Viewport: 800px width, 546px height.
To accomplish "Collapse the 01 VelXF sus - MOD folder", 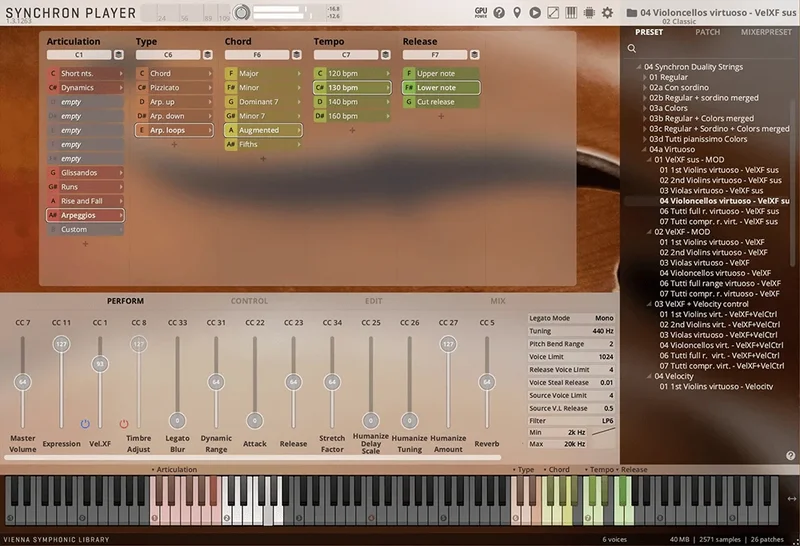I will [649, 160].
